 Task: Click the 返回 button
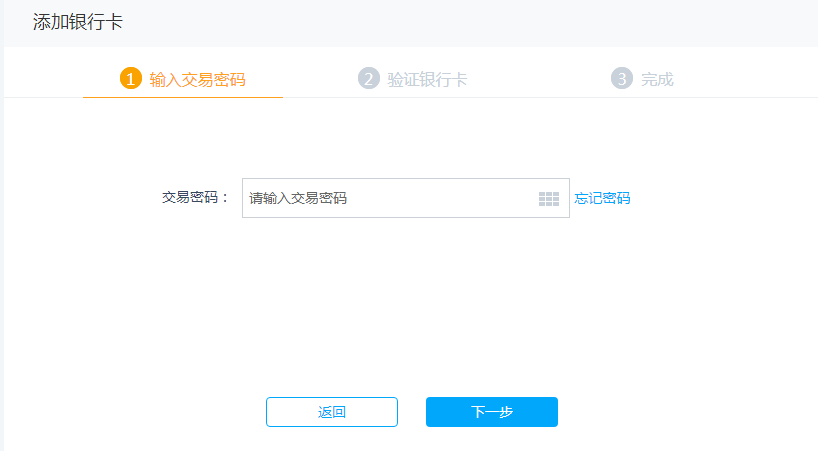click(332, 412)
